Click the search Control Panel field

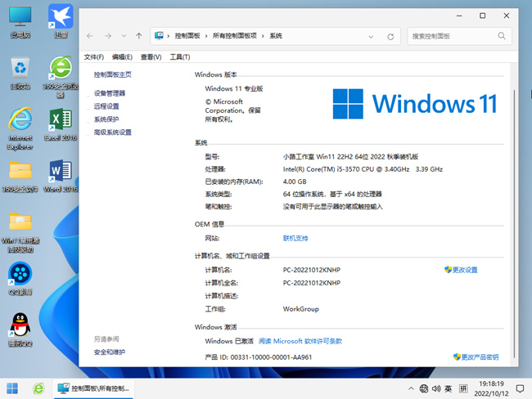[459, 36]
